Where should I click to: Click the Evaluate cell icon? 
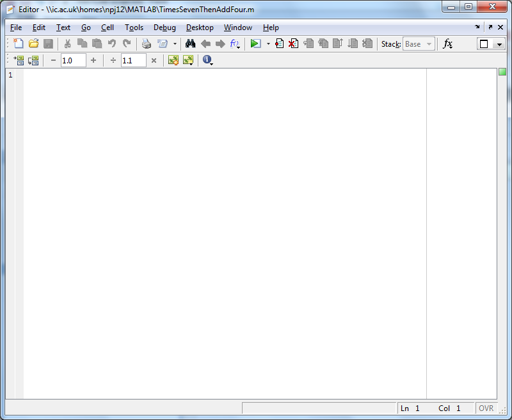[19, 60]
